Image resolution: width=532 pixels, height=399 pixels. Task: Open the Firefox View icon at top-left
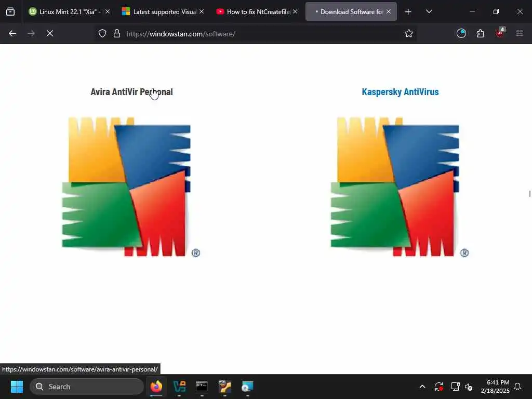click(10, 12)
